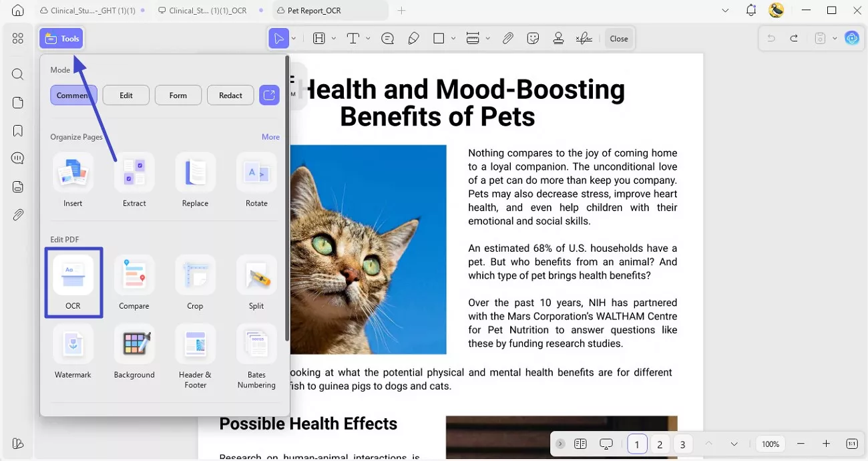Open the Bookmarks sidebar panel

pyautogui.click(x=18, y=130)
